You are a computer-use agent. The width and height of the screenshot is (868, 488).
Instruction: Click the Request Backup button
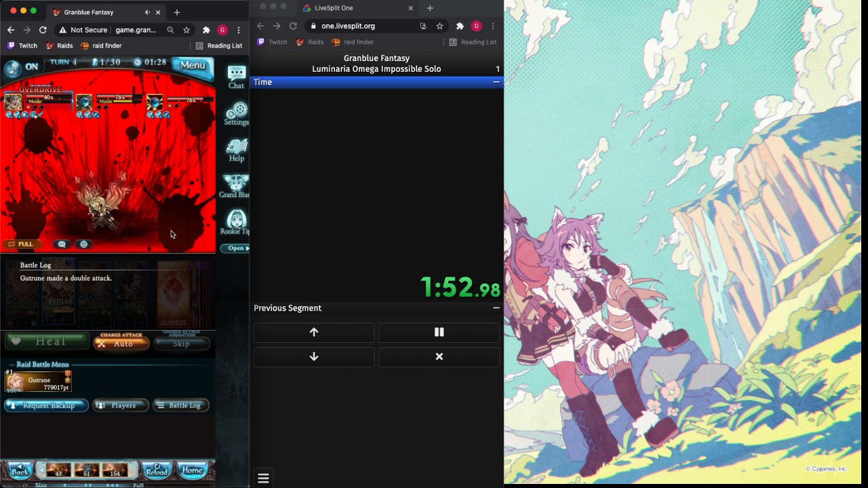[x=47, y=405]
